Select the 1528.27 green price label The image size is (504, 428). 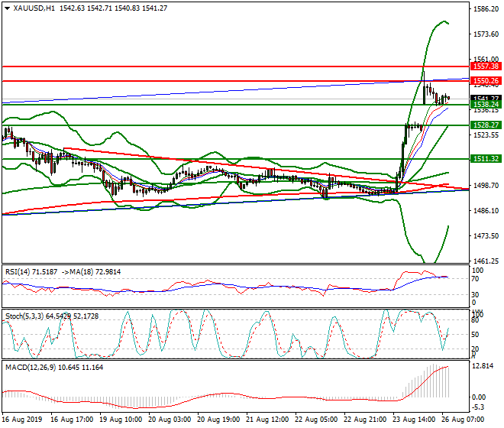486,125
